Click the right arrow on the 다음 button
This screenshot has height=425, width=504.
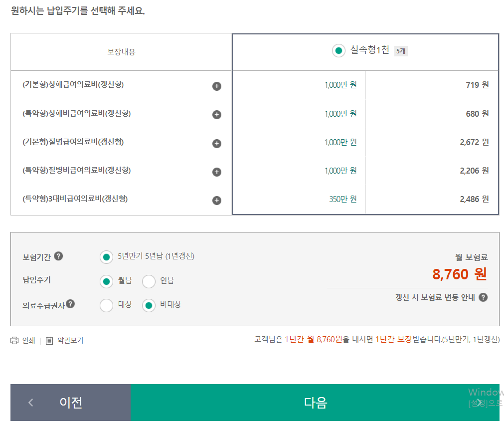[480, 403]
